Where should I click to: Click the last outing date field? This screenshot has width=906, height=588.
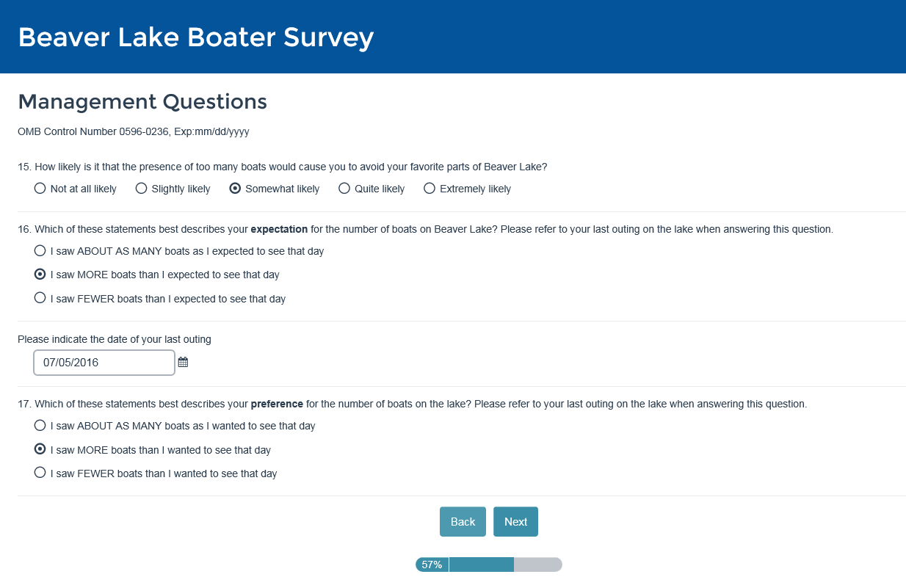[104, 363]
